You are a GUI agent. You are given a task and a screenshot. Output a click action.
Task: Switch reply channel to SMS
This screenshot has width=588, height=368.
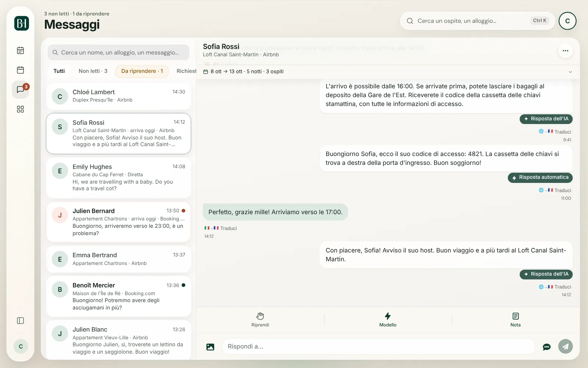click(x=546, y=347)
